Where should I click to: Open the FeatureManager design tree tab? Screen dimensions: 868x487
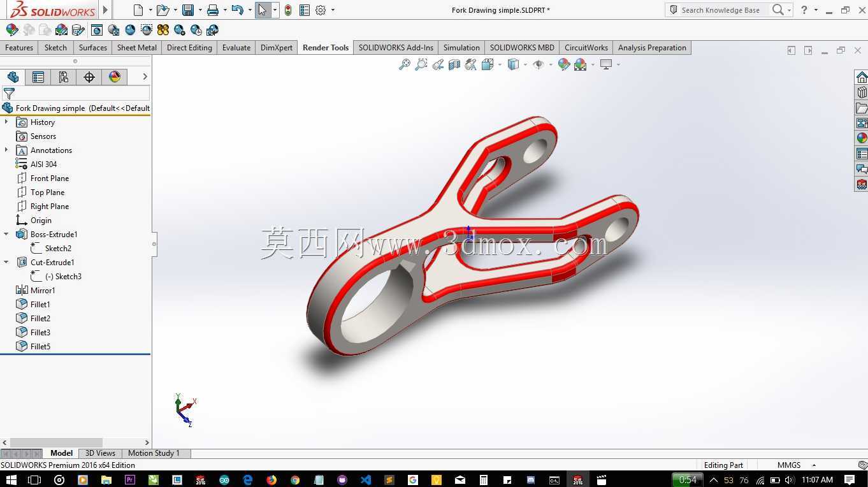[x=13, y=77]
